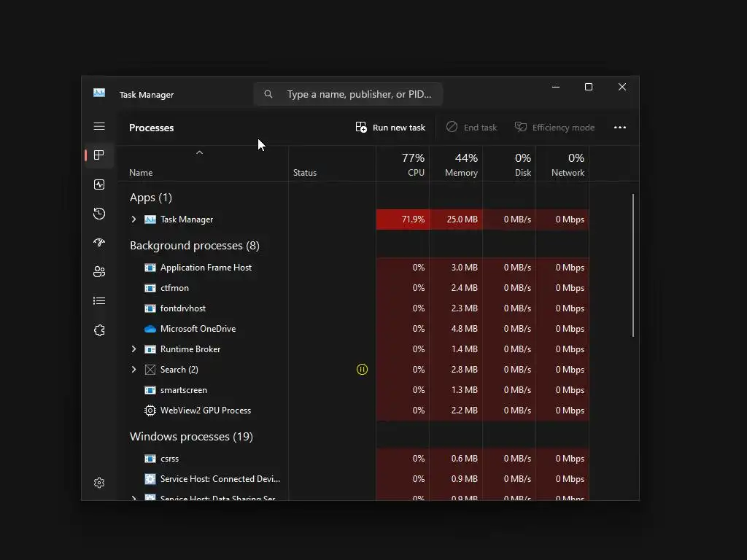Click the Search process icon

(x=150, y=370)
